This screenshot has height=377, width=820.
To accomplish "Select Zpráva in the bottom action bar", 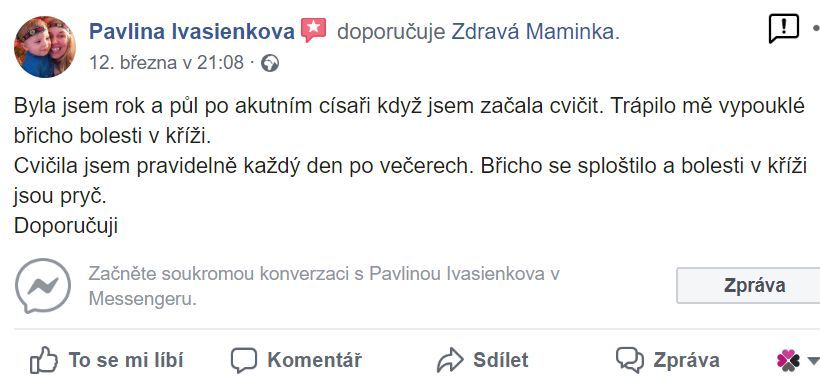I will (x=686, y=360).
